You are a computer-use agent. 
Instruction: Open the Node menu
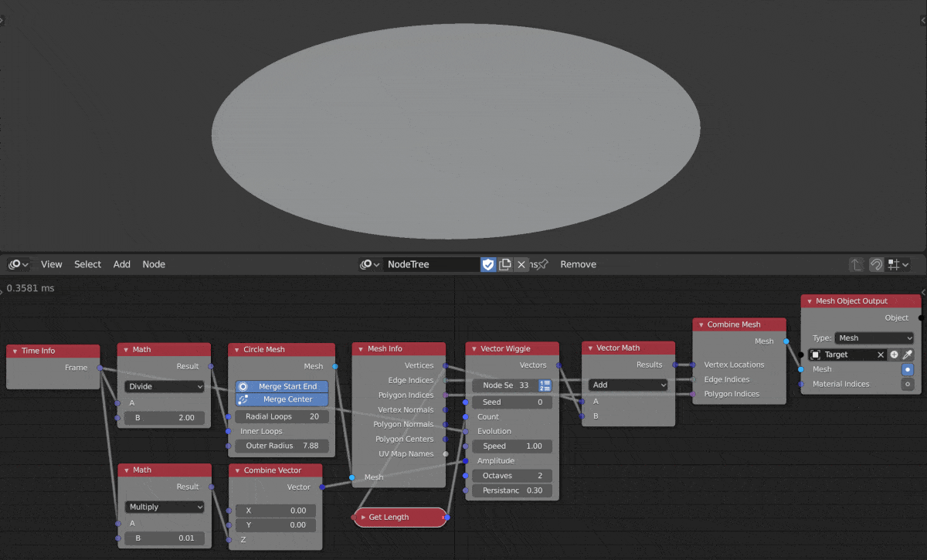coord(154,264)
